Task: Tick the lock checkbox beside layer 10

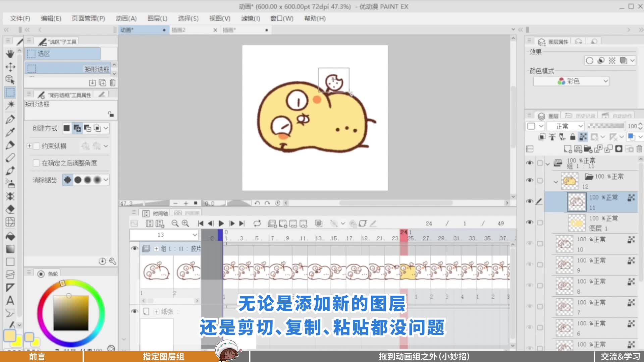Action: (540, 244)
